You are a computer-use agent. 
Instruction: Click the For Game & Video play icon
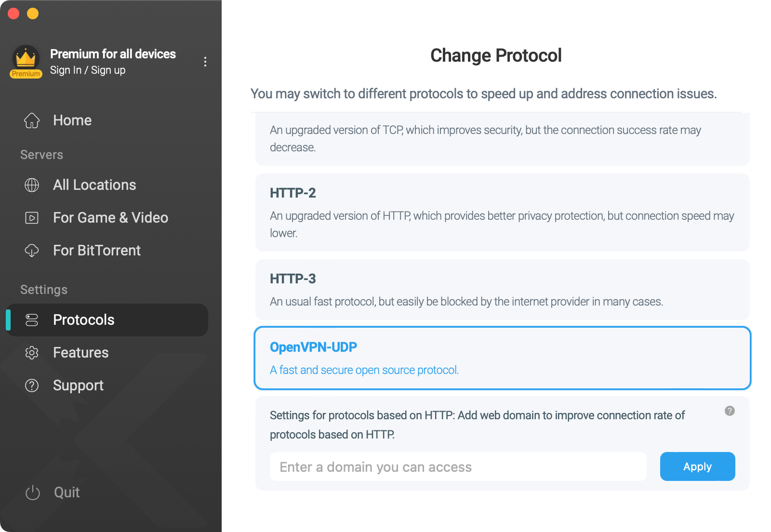click(32, 218)
